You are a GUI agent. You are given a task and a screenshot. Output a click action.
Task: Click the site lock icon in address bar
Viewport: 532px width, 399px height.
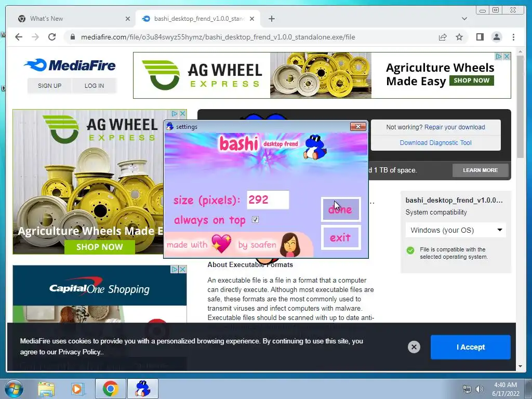[x=72, y=37]
